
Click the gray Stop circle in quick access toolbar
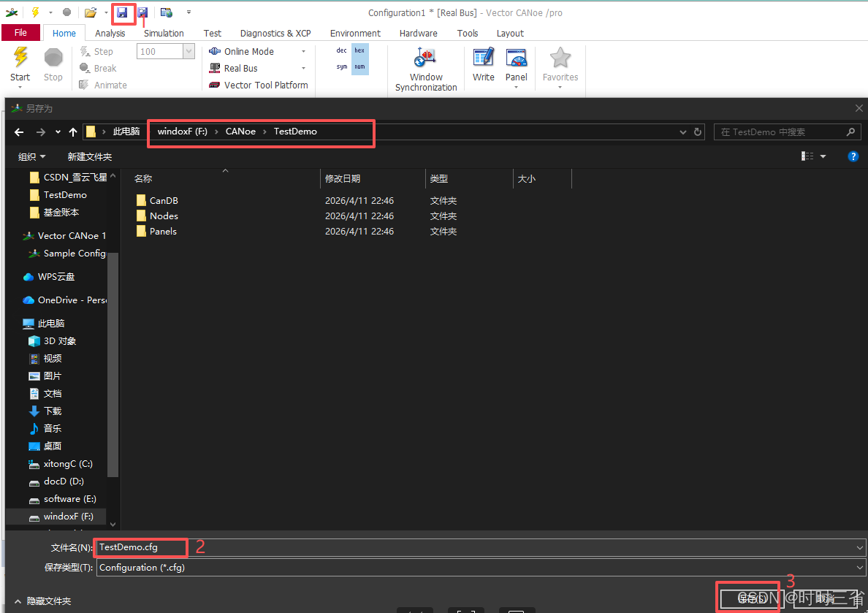[x=67, y=12]
